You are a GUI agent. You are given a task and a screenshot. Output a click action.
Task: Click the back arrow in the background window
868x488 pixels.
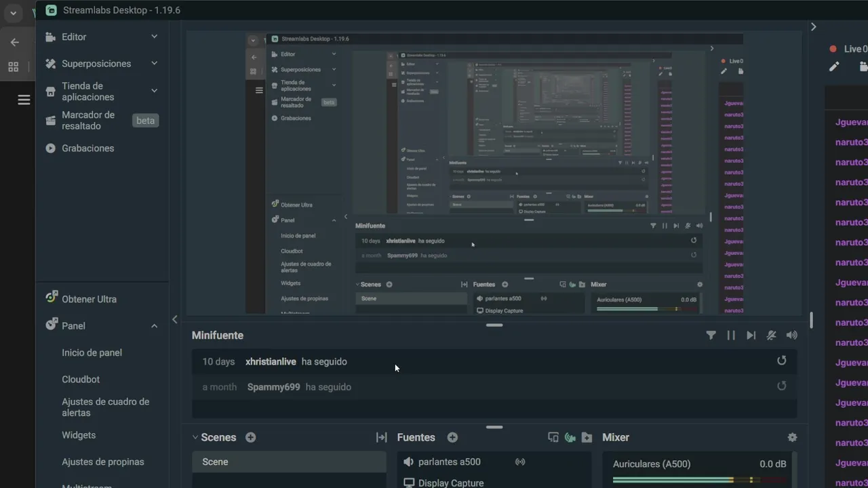click(x=14, y=42)
